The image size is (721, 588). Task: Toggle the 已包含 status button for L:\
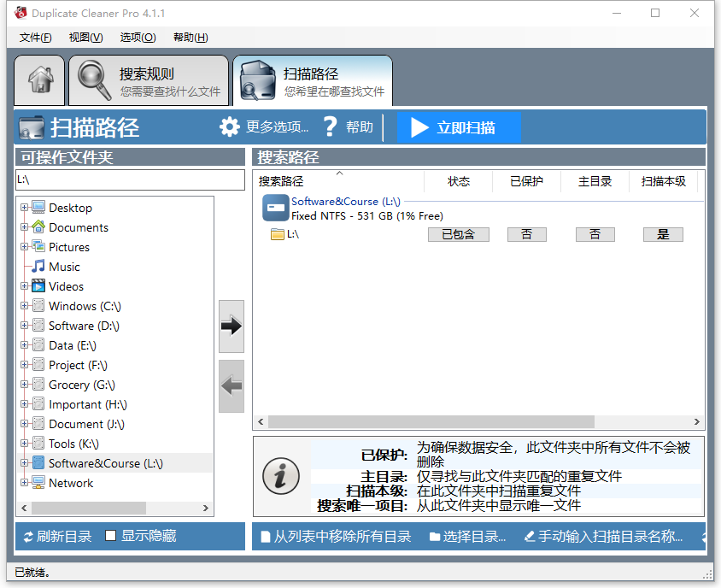459,235
